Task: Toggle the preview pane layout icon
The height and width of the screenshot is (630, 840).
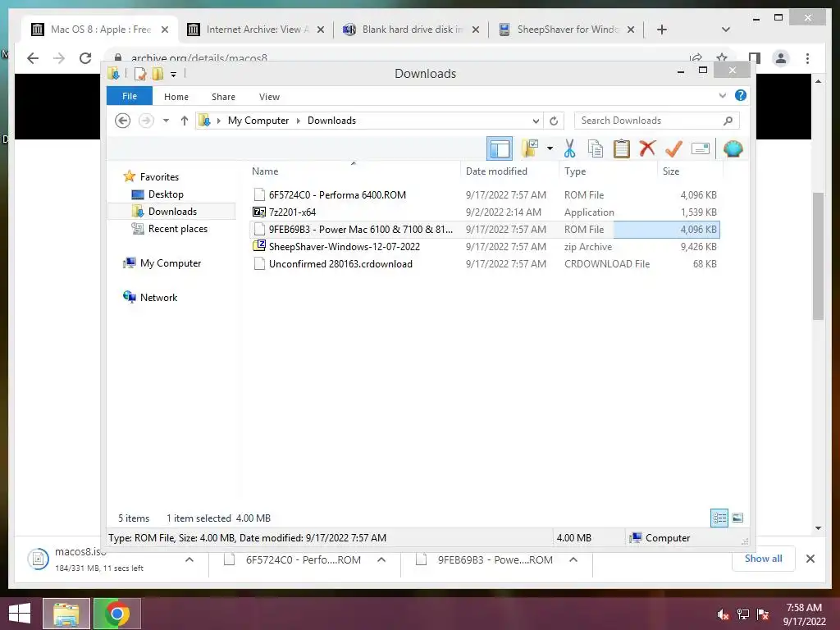Action: pyautogui.click(x=500, y=148)
